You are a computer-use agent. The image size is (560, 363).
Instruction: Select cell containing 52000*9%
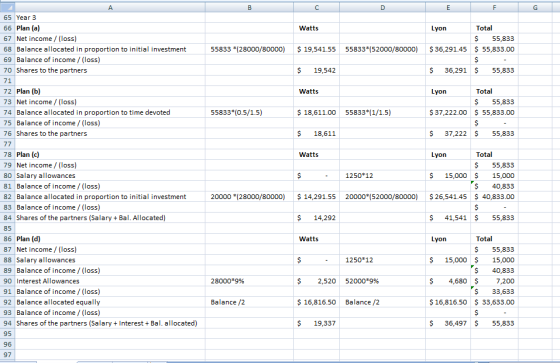click(382, 281)
